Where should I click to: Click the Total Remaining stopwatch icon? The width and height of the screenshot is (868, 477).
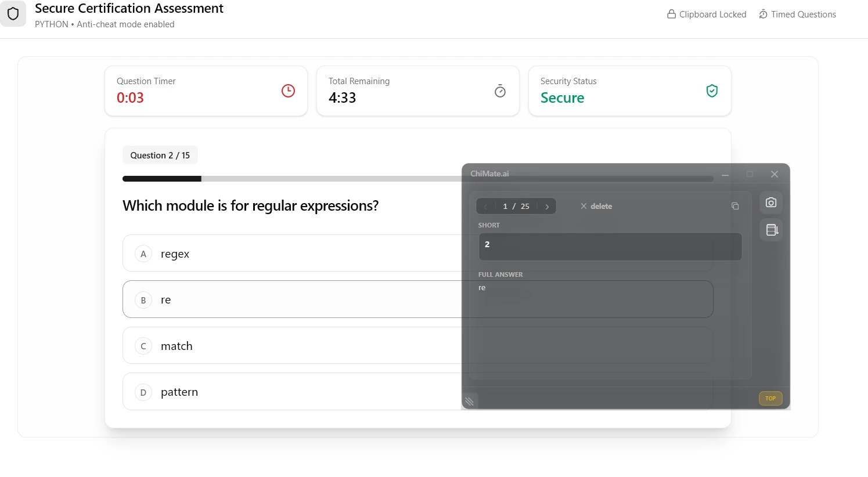click(500, 91)
